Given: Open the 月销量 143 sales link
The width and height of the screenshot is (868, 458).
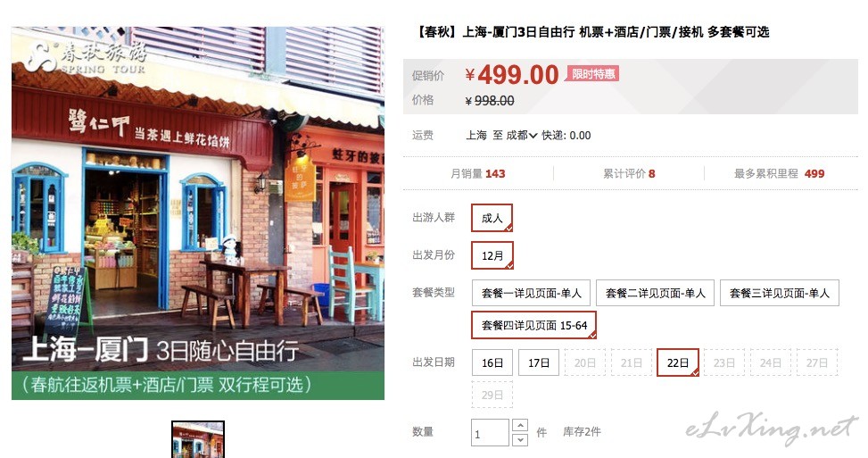Looking at the screenshot, I should 478,174.
